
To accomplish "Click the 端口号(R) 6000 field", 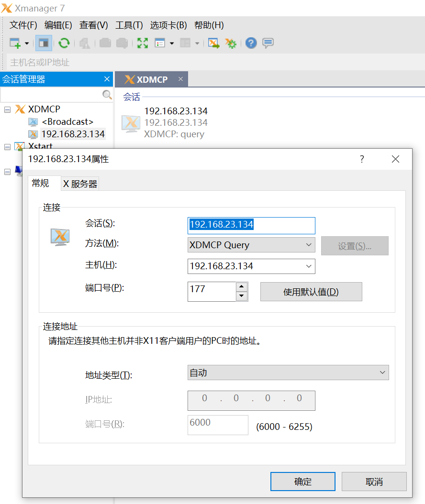I will pos(218,425).
